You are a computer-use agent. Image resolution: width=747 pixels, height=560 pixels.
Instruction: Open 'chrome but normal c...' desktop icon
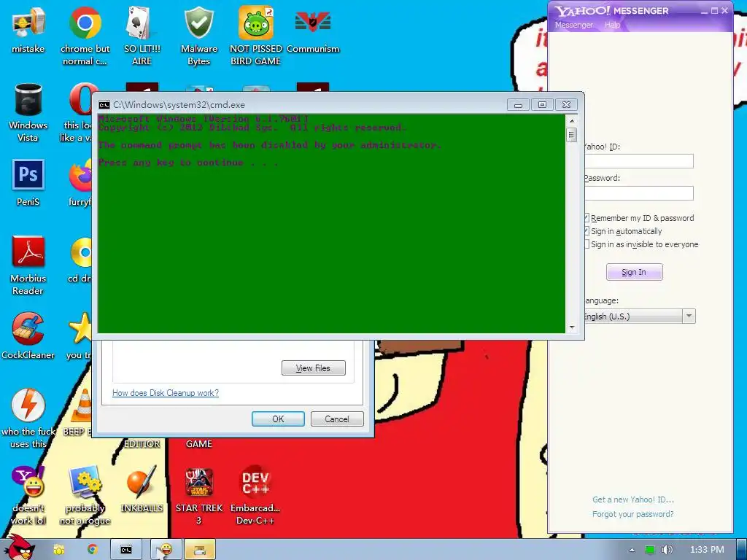85,36
